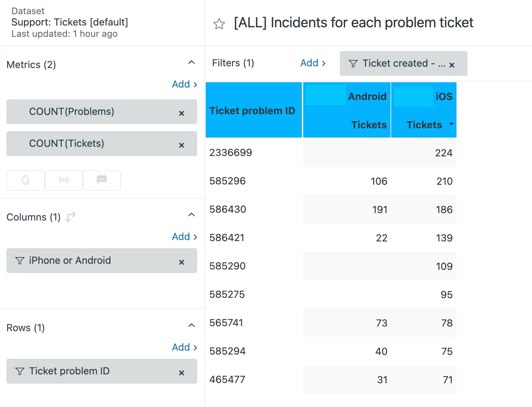The image size is (532, 407).
Task: Open the water-drop color options icon
Action: point(26,180)
